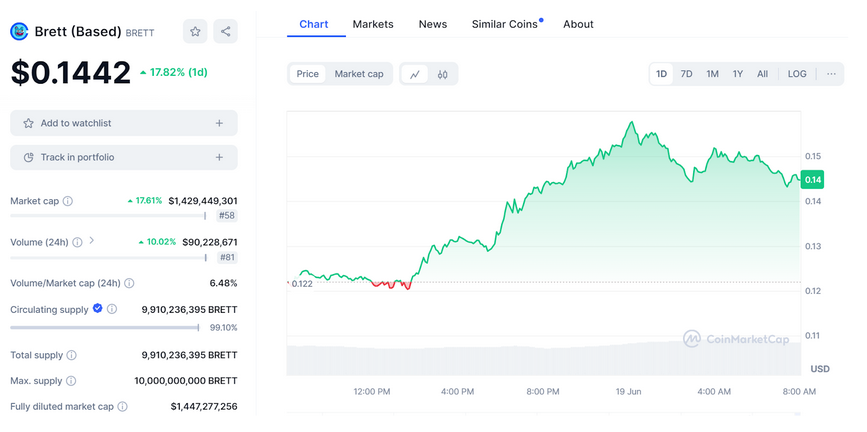Show Fully diluted market cap info icon
The image size is (867, 432).
123,407
